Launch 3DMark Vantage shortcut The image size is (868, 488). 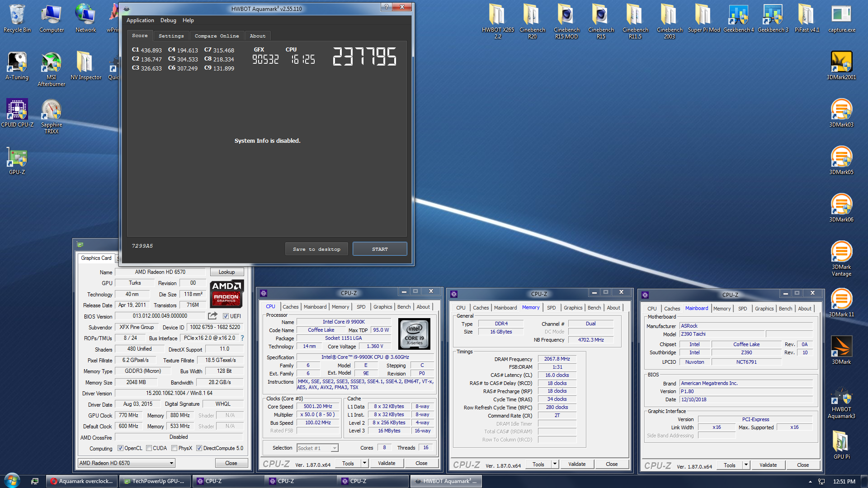point(841,258)
